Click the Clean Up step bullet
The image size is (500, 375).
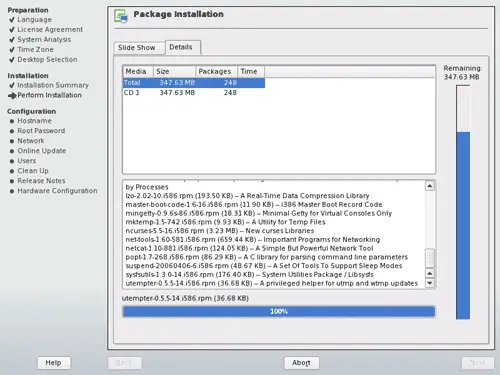pyautogui.click(x=12, y=171)
